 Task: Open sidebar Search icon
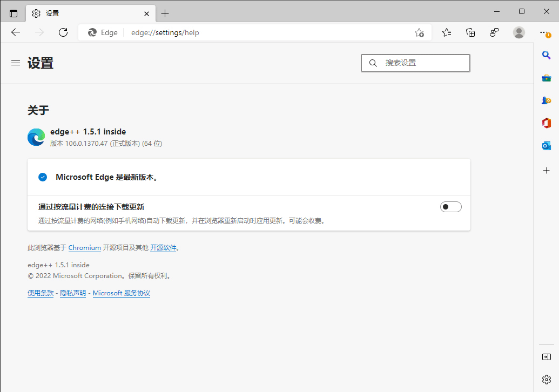pyautogui.click(x=546, y=55)
